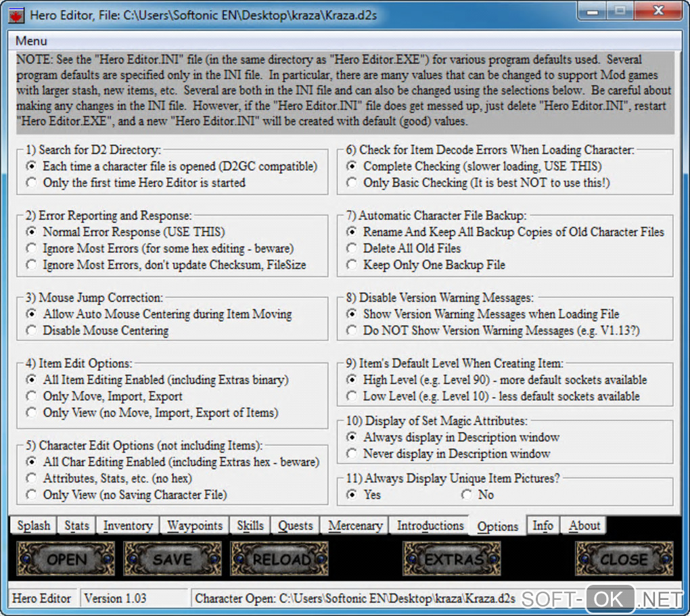Click the SAVE stone button
The height and width of the screenshot is (616, 690).
click(x=173, y=559)
